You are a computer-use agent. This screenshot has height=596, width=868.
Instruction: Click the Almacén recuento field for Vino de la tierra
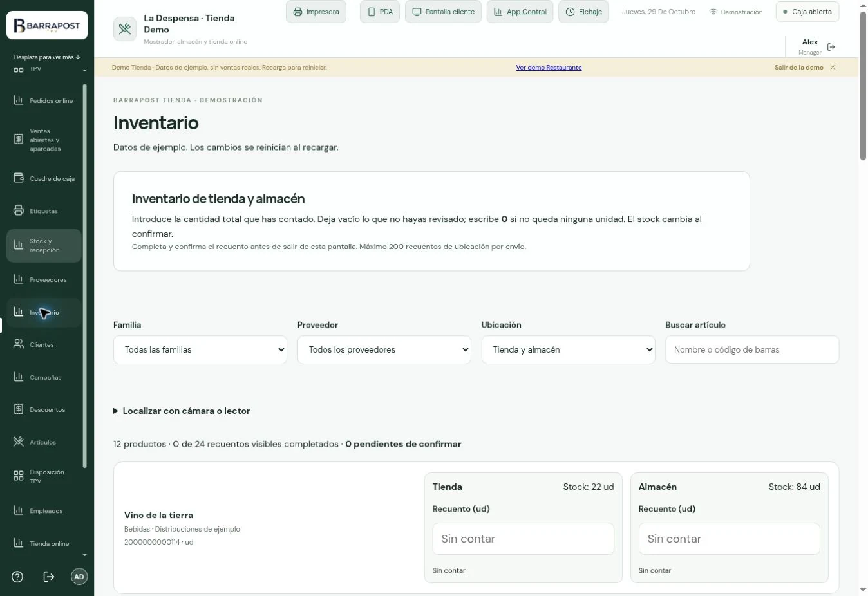point(730,539)
